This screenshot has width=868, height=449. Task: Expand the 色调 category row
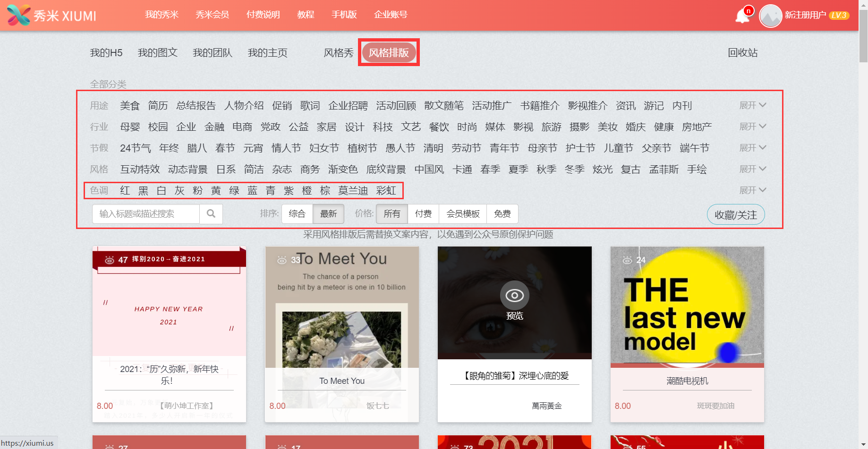(752, 190)
